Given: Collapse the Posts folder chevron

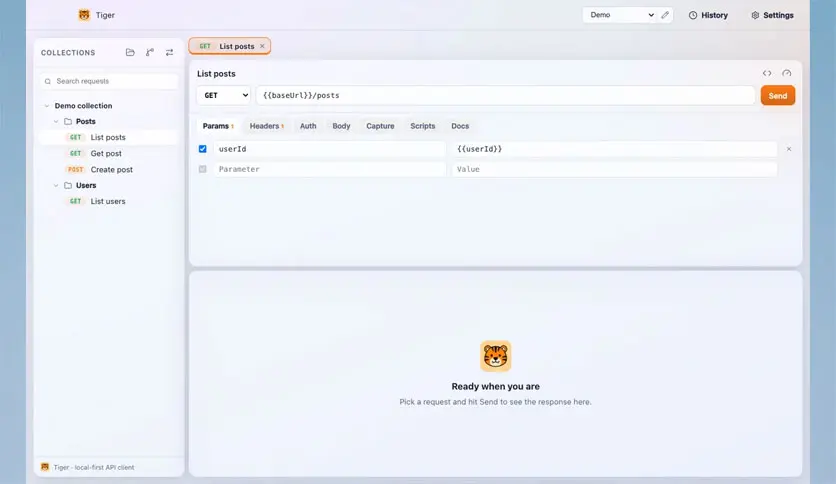Looking at the screenshot, I should (x=56, y=122).
